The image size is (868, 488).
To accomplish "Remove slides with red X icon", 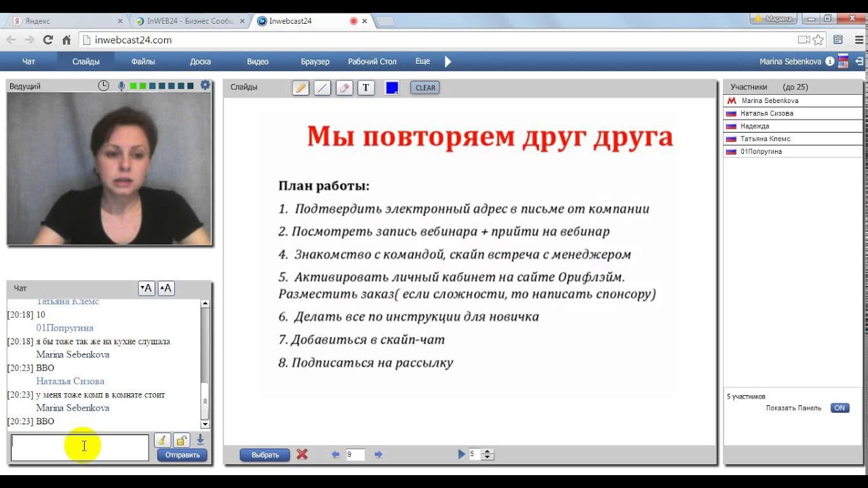I will tap(302, 454).
